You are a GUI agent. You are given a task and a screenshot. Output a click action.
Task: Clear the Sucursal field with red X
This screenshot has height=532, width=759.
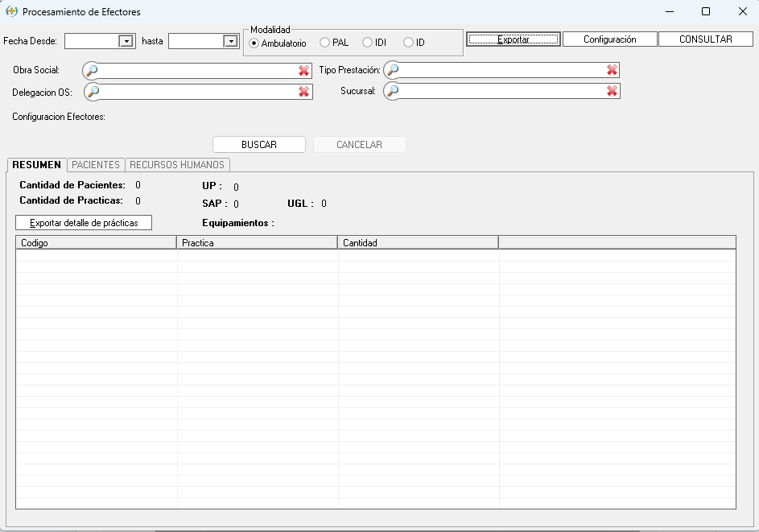[613, 91]
